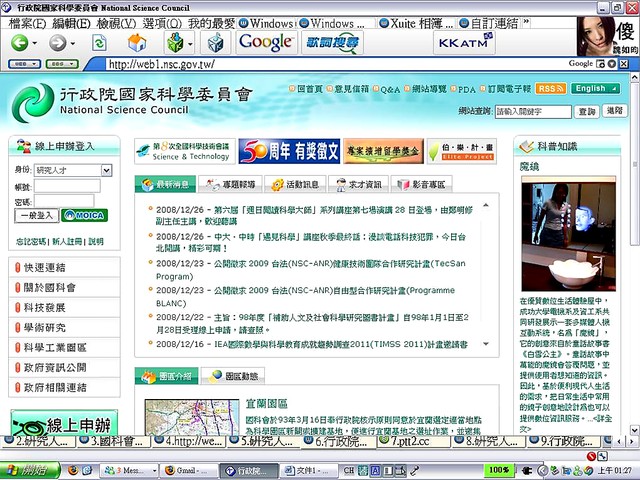Expand the Forward button history arrow
Screen dimensions: 640x480
tap(72, 43)
